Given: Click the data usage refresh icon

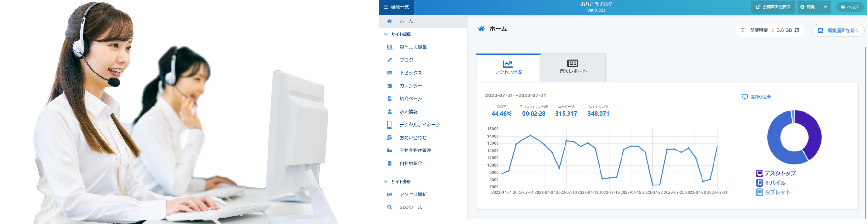Looking at the screenshot, I should click(x=797, y=30).
